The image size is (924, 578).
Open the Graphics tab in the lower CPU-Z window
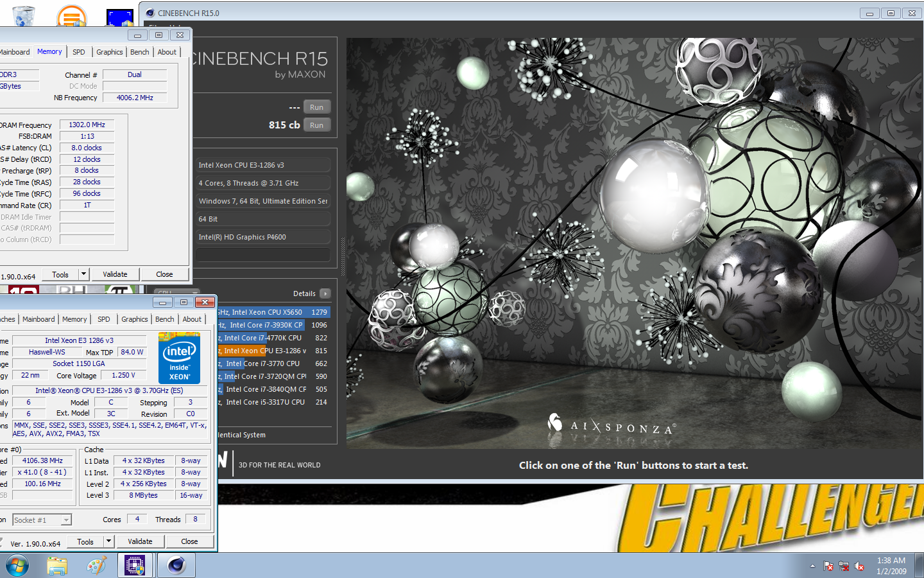pos(135,319)
